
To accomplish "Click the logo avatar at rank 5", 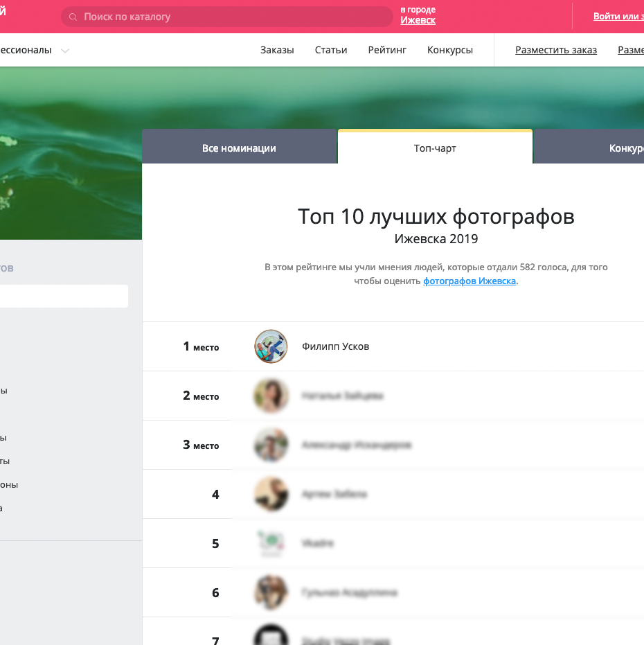I will click(x=271, y=543).
